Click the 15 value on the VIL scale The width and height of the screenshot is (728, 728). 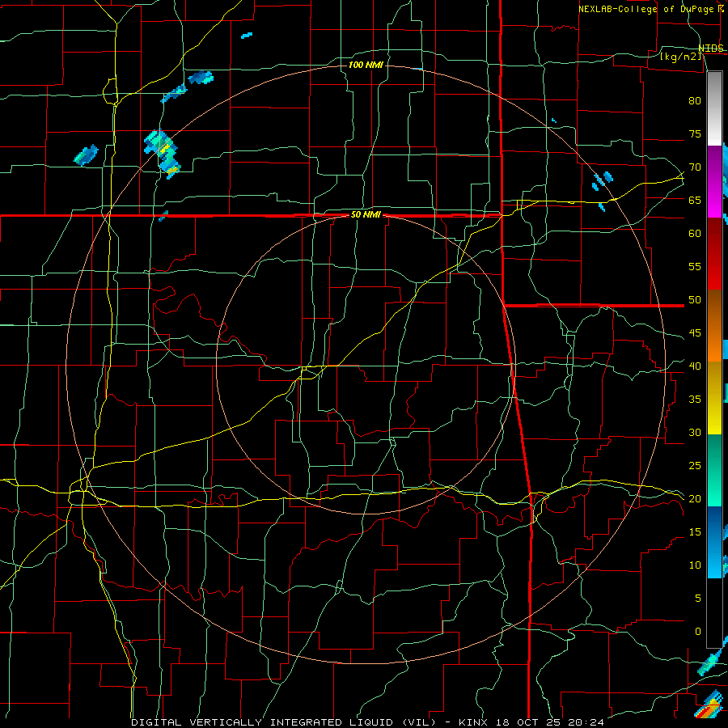[695, 532]
